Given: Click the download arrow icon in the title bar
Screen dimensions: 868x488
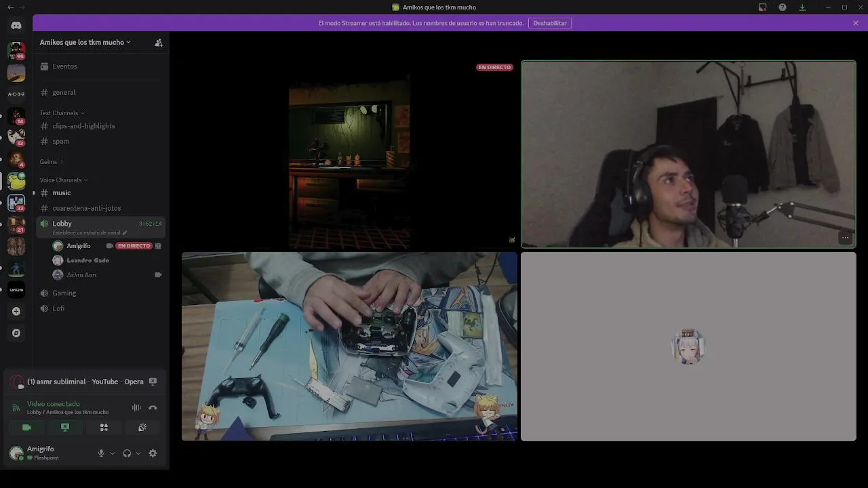Looking at the screenshot, I should 802,7.
